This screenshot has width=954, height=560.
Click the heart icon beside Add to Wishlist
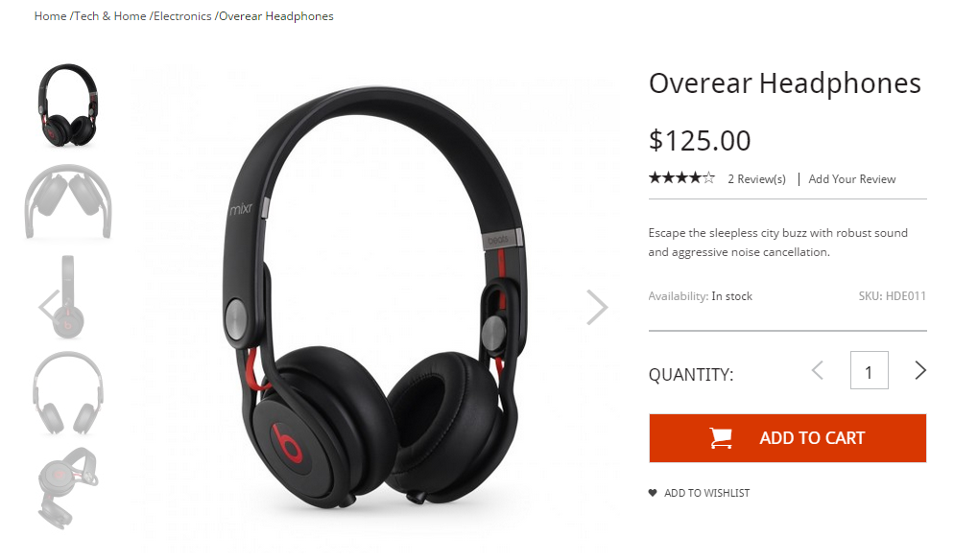coord(653,493)
